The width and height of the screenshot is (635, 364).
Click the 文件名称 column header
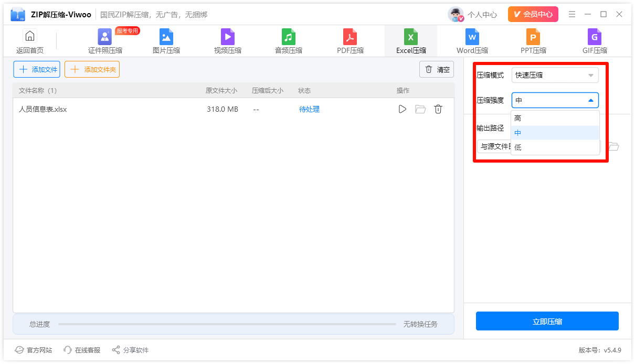38,91
